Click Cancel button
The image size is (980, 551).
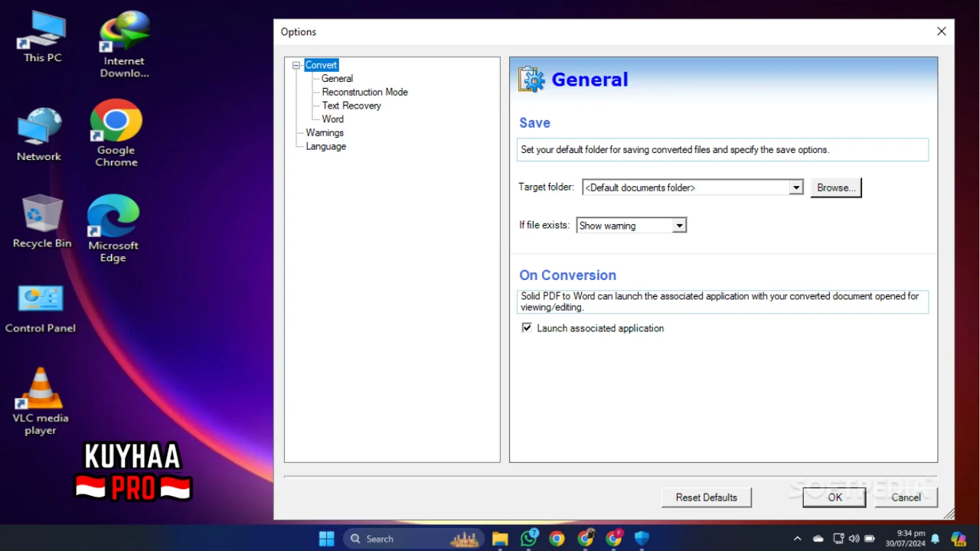pos(906,497)
